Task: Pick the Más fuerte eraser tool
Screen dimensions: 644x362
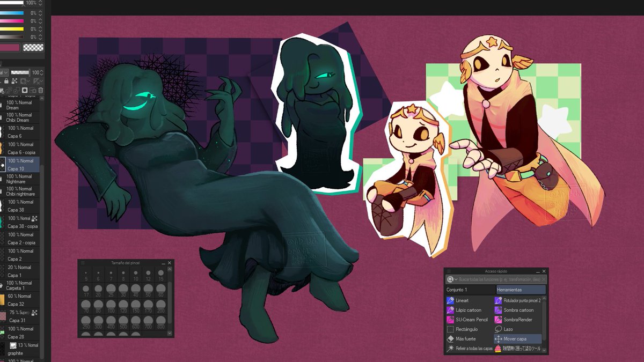Action: (469, 339)
